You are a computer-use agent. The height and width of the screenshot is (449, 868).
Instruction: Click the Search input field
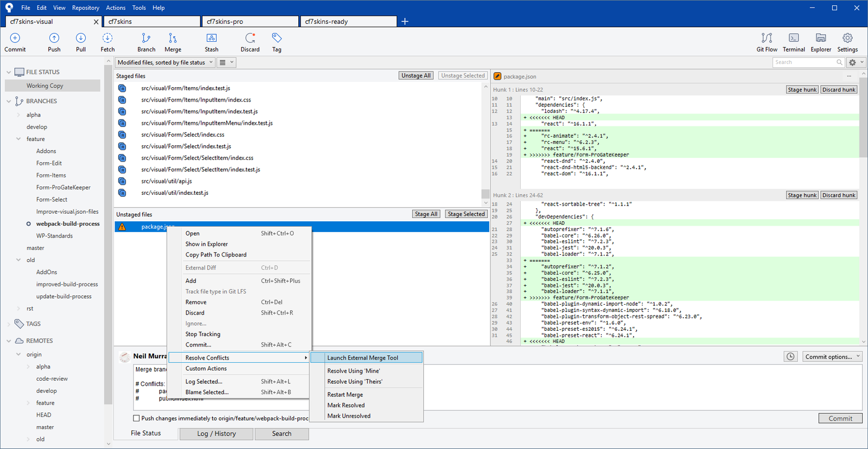pos(804,62)
